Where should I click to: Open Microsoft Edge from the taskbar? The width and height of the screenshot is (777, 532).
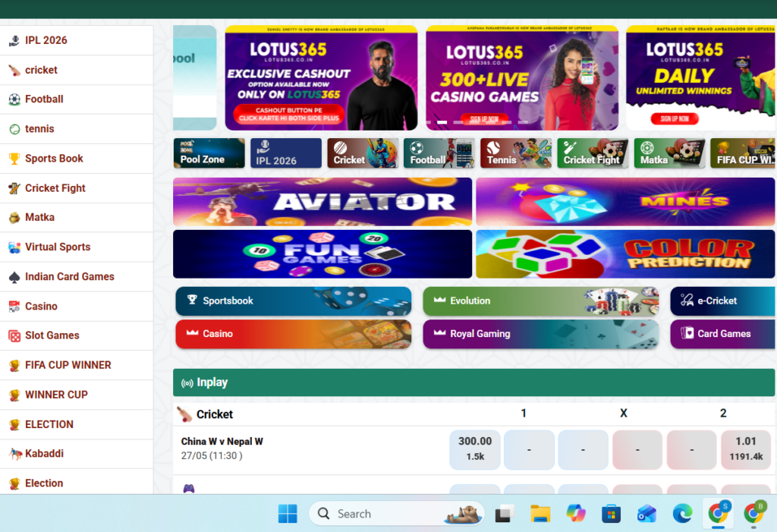pos(682,514)
